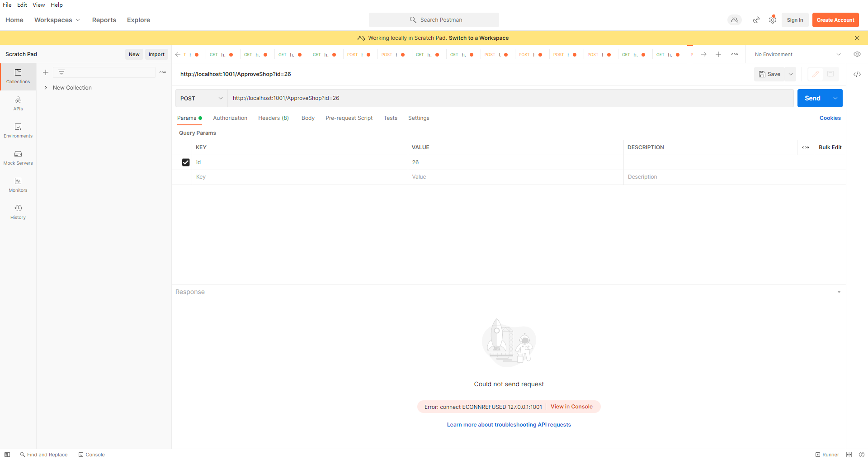Open the Postman settings gear menu
This screenshot has width=868, height=460.
click(x=773, y=20)
